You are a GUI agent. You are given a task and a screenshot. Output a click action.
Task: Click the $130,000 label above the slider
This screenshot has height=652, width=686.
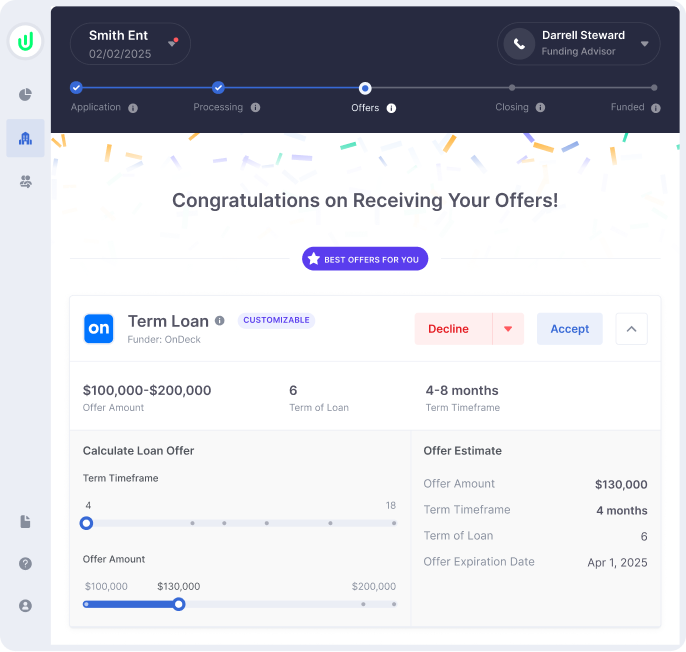point(178,586)
